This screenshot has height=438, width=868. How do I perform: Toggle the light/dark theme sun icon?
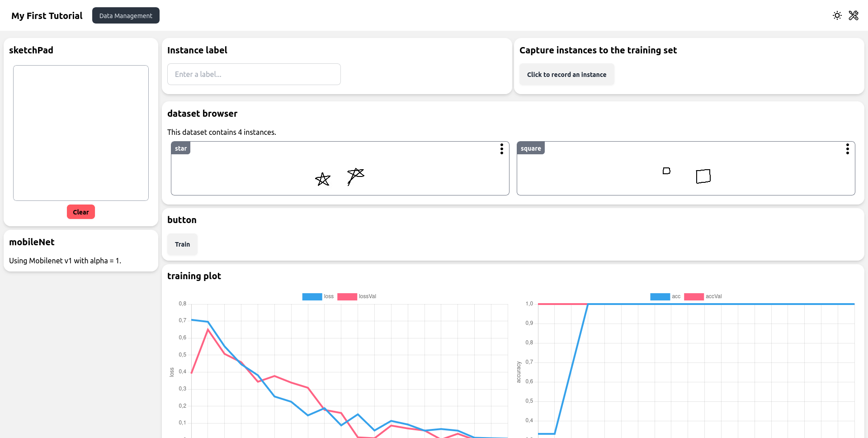837,15
